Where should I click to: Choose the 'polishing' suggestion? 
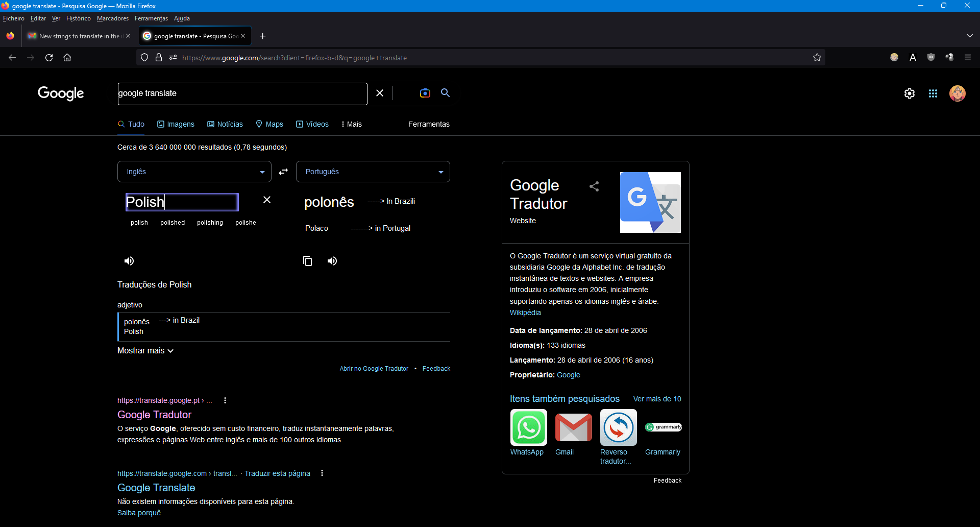click(210, 223)
